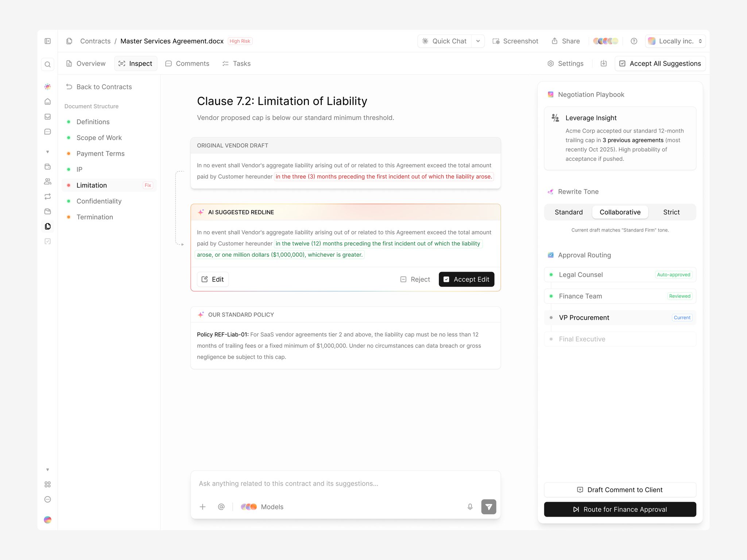Open Definitions in document structure
This screenshot has width=747, height=560.
pyautogui.click(x=109, y=122)
